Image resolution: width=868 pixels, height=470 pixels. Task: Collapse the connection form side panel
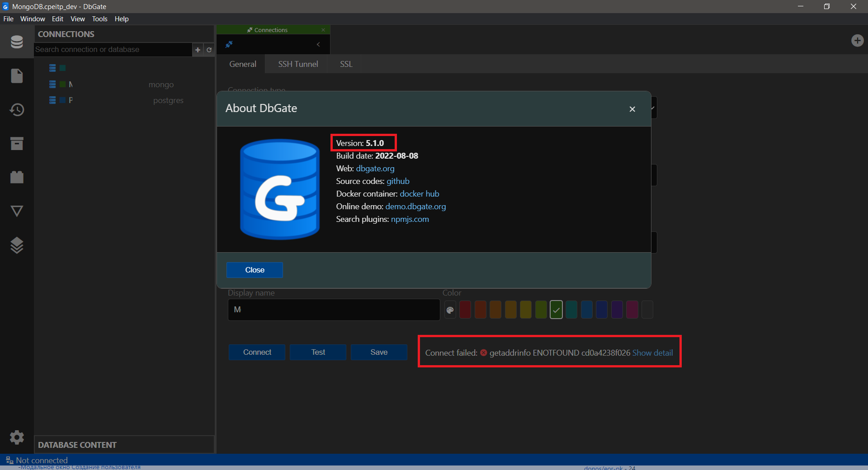pos(318,44)
